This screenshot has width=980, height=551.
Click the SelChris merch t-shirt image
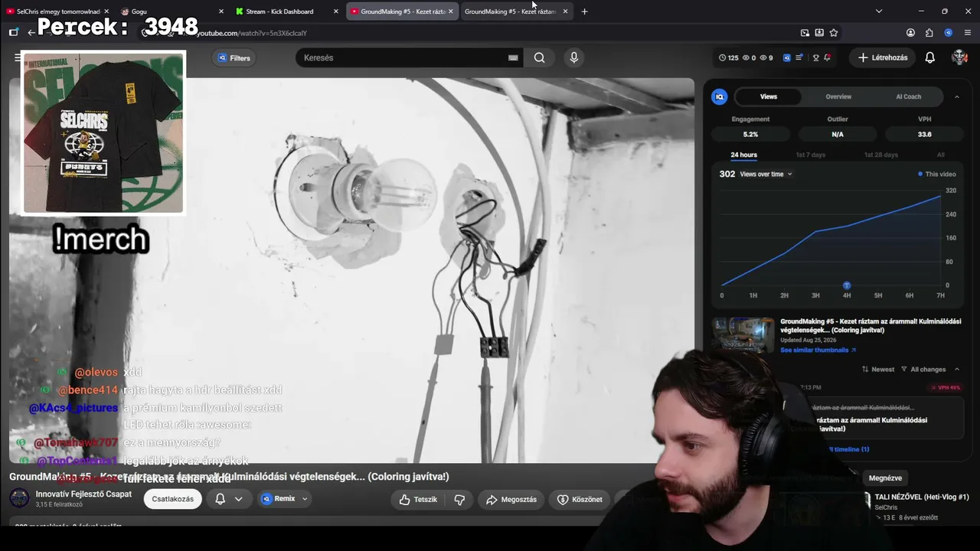(103, 133)
